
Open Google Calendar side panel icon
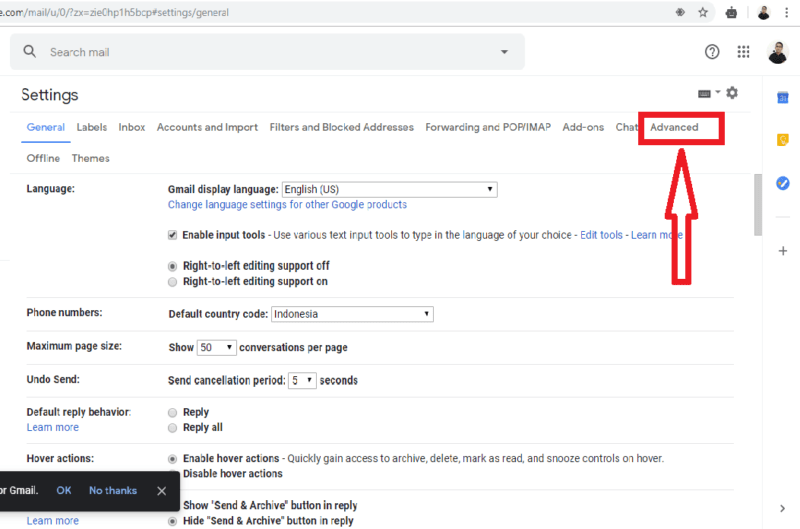pyautogui.click(x=783, y=97)
